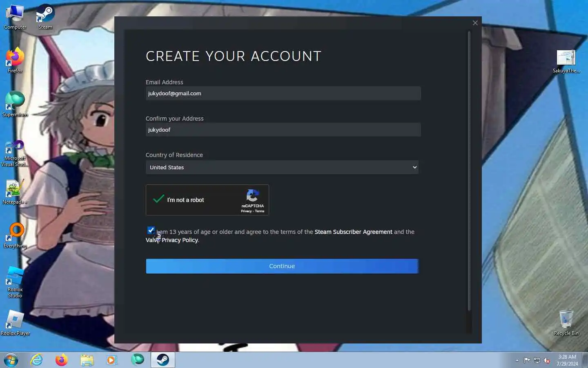Screen dimensions: 588x368
Task: Open the network tray icon
Action: click(x=537, y=360)
